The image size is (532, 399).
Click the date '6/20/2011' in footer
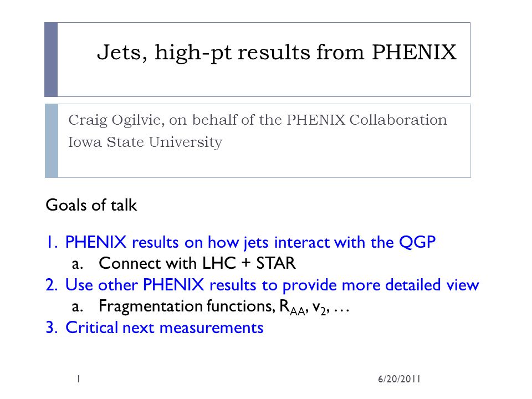click(400, 379)
